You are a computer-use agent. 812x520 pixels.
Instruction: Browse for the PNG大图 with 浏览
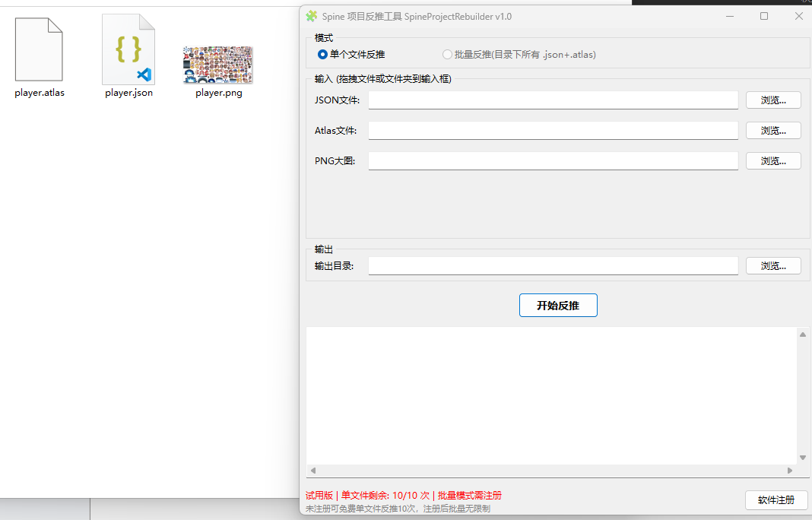click(773, 161)
